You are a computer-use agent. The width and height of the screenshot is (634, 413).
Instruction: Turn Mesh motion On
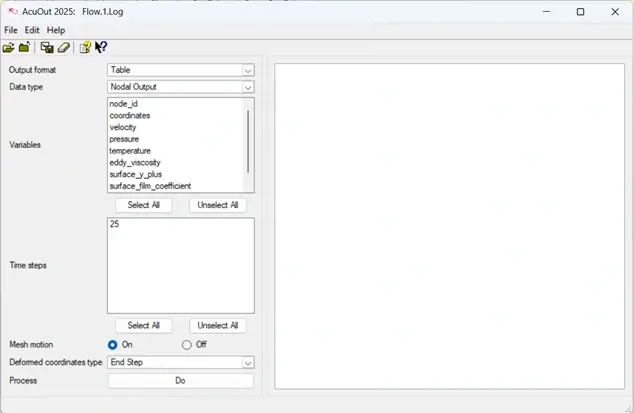112,345
